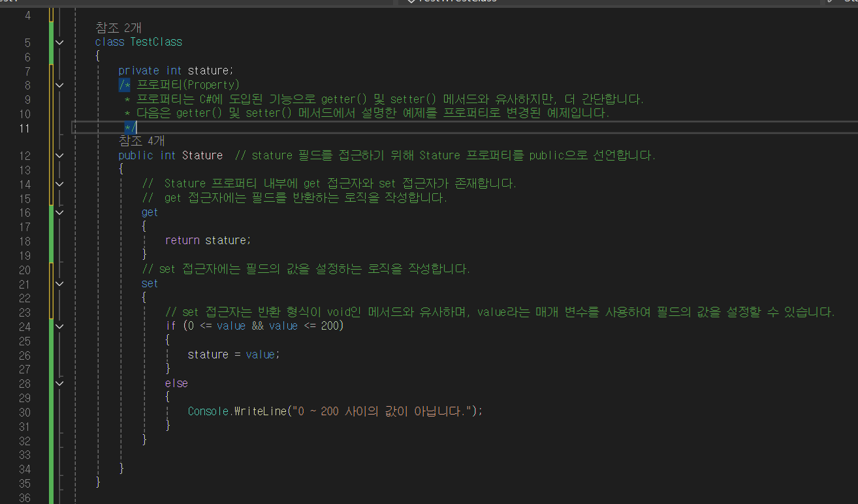Click the value keyword in stature assignment
This screenshot has height=504, width=858.
coord(260,354)
